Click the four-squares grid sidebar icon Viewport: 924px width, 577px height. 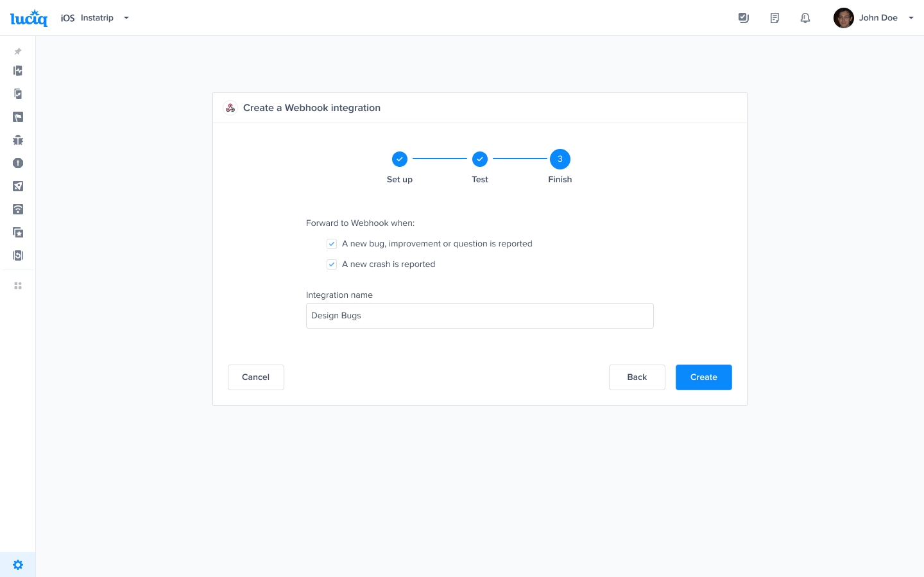[18, 286]
